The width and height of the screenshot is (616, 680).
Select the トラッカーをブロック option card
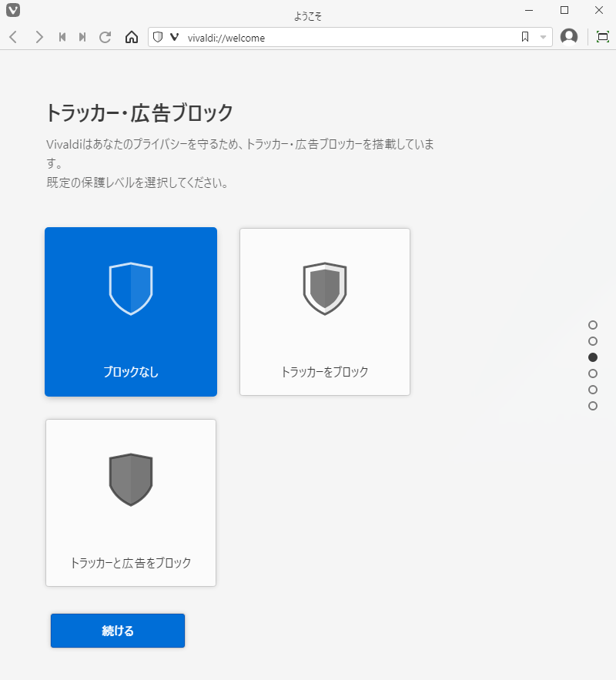[325, 312]
